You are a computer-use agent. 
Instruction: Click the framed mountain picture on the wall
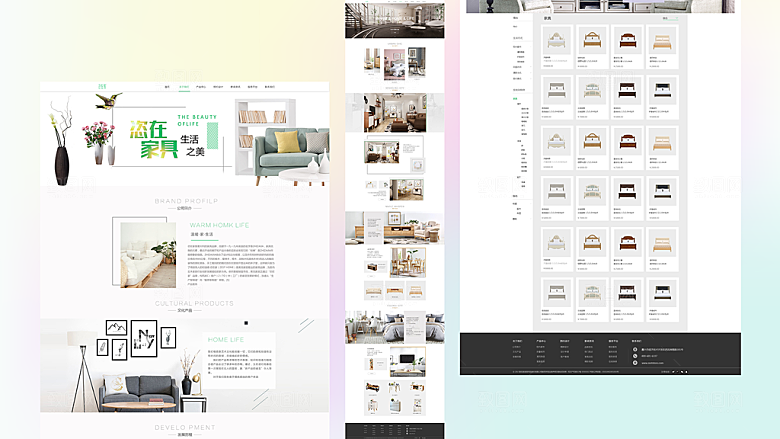point(116,327)
